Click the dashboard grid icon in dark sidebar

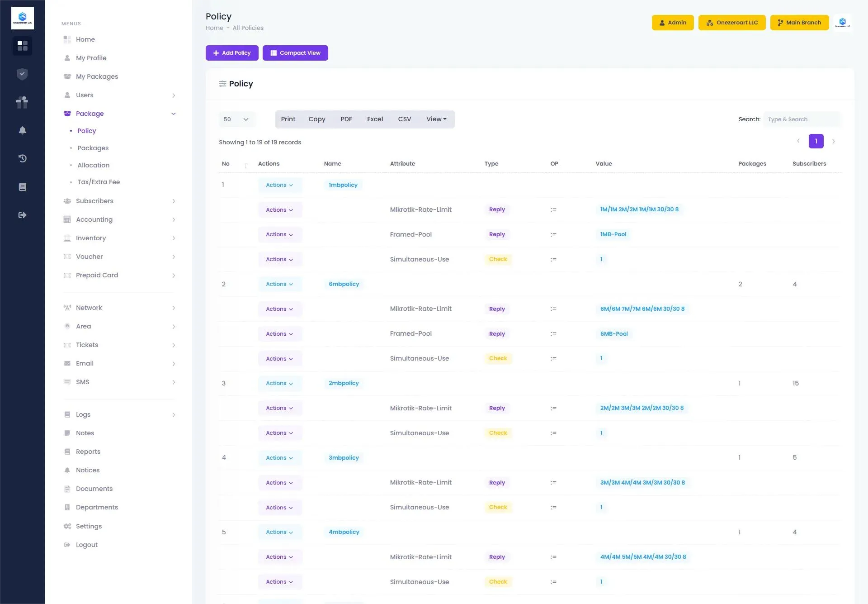coord(22,46)
